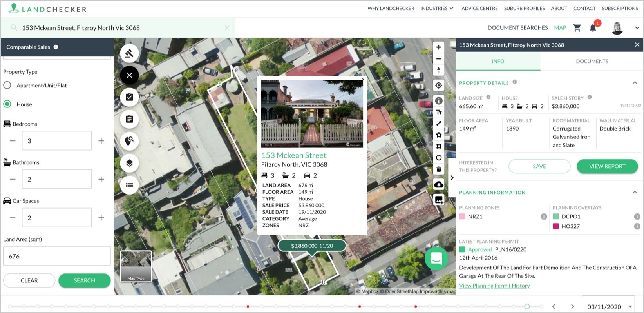Image resolution: width=644 pixels, height=313 pixels.
Task: Increase the Bathrooms count
Action: (x=101, y=179)
